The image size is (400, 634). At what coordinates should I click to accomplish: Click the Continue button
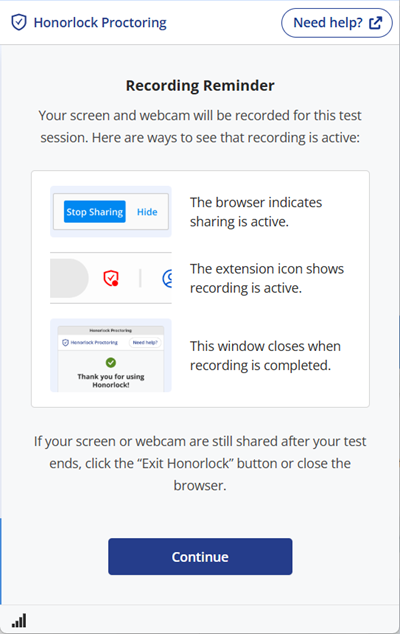tap(200, 556)
